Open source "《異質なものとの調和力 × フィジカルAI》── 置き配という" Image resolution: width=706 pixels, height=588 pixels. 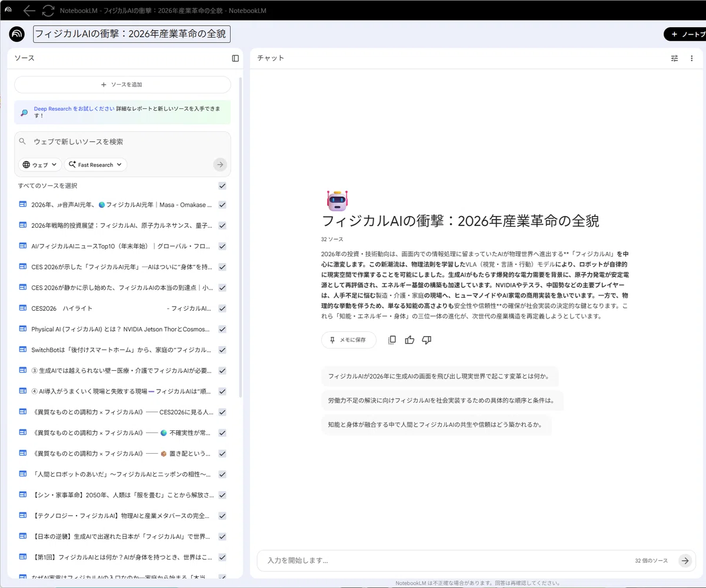122,453
